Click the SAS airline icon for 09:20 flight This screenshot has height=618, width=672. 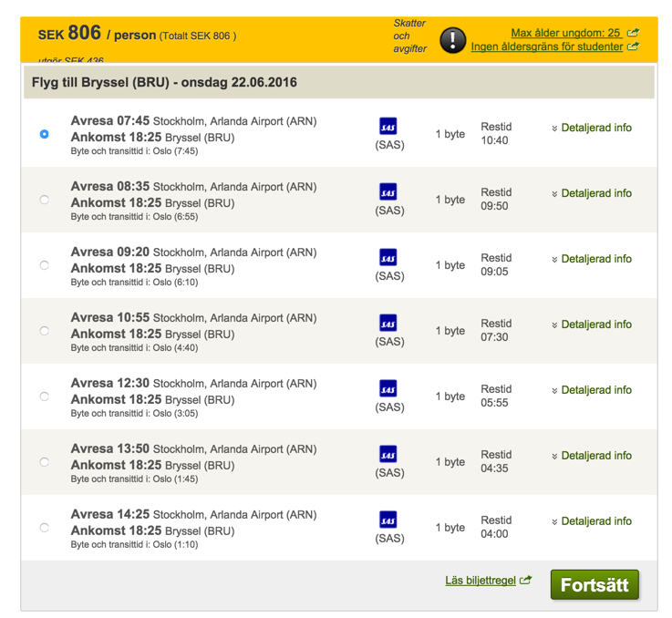[388, 258]
